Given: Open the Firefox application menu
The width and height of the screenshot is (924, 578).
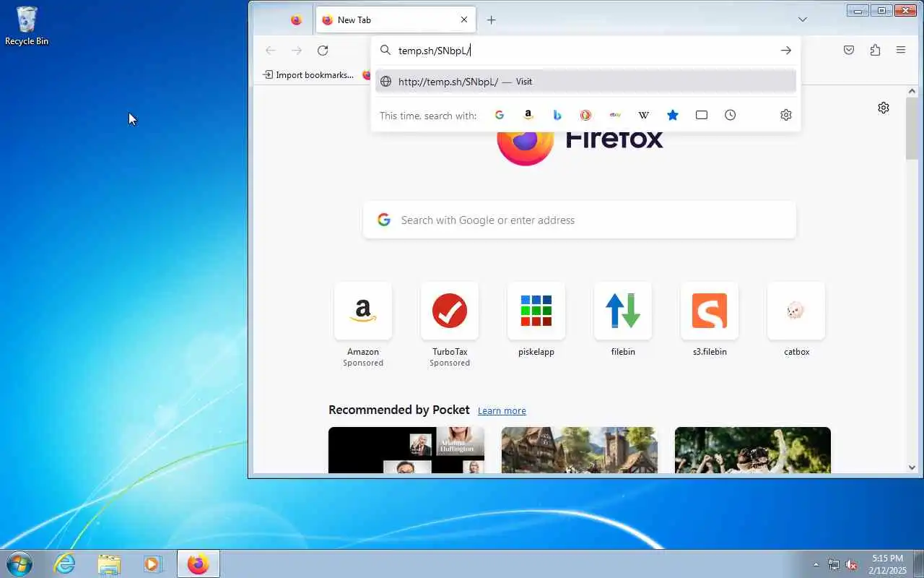Looking at the screenshot, I should pyautogui.click(x=901, y=50).
